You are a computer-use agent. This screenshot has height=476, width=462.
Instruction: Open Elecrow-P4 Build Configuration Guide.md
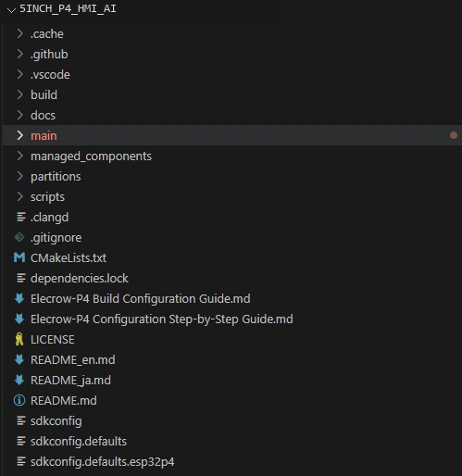(x=141, y=298)
